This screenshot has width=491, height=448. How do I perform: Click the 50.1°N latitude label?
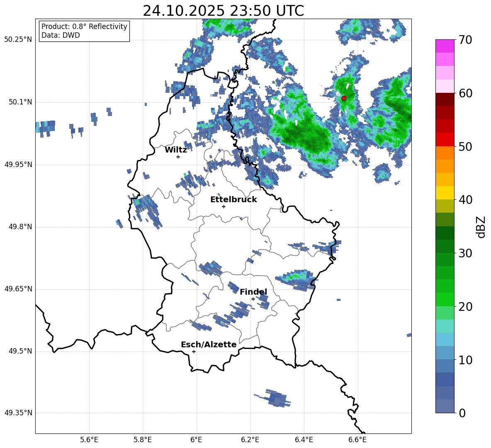20,102
